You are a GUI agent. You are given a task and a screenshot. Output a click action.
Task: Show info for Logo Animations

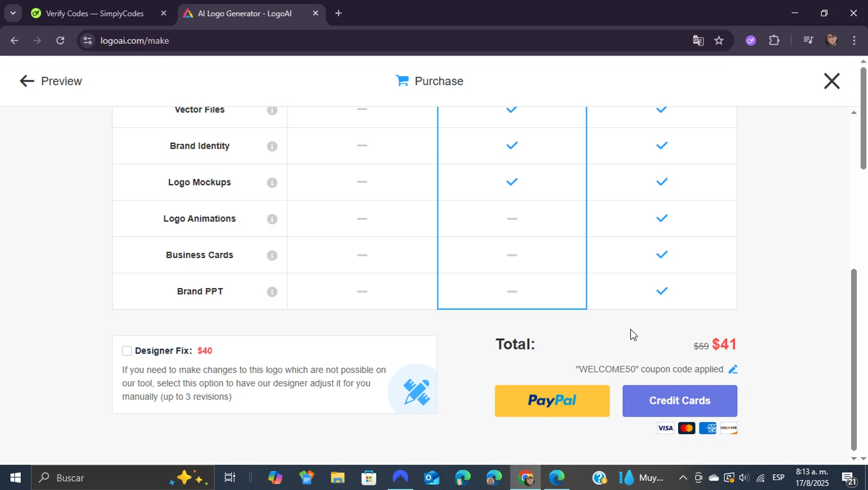pyautogui.click(x=272, y=219)
